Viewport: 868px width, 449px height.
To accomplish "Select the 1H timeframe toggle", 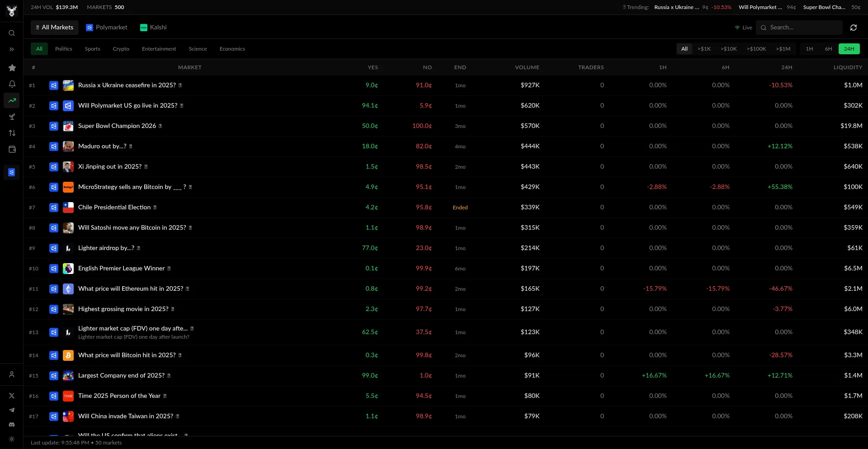I will [x=809, y=49].
